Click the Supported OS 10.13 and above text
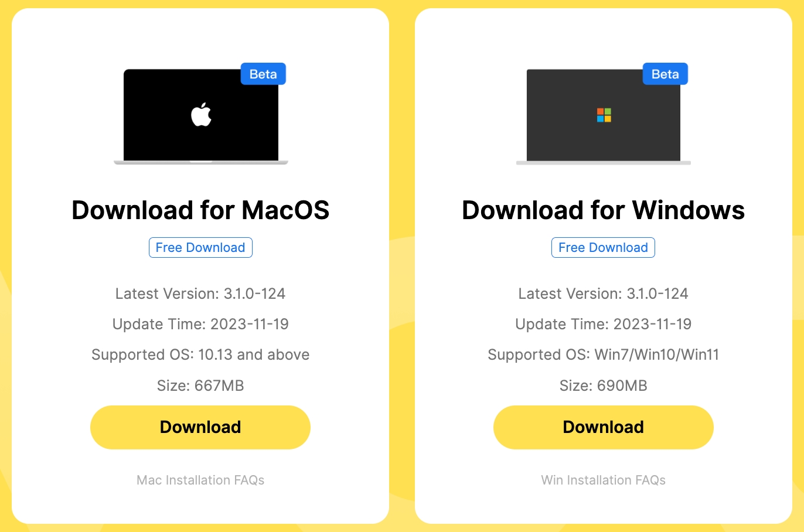 click(200, 354)
